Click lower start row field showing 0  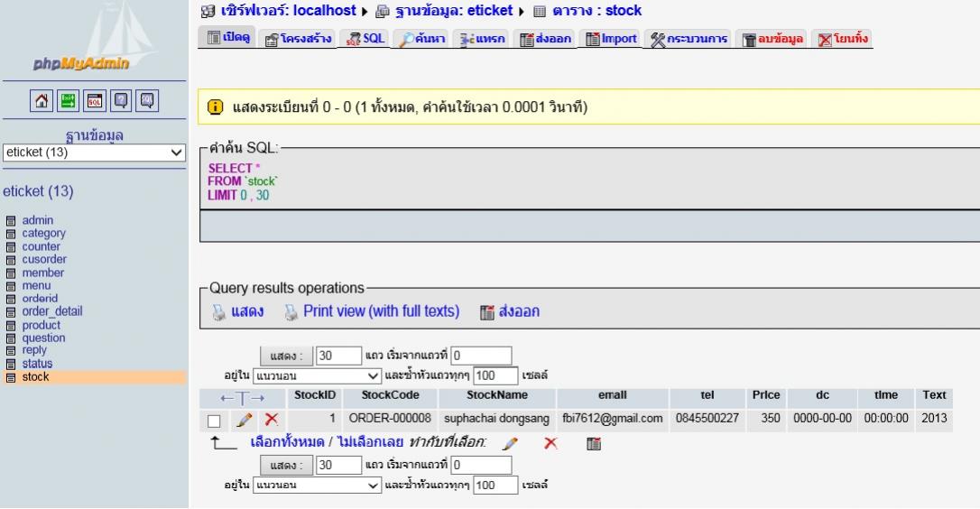pos(481,465)
